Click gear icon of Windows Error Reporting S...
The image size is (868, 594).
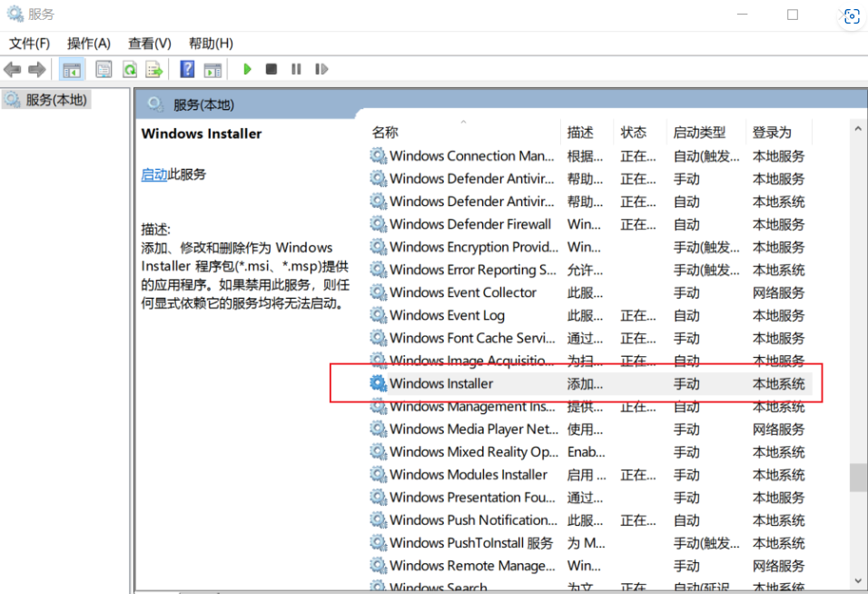tap(379, 270)
